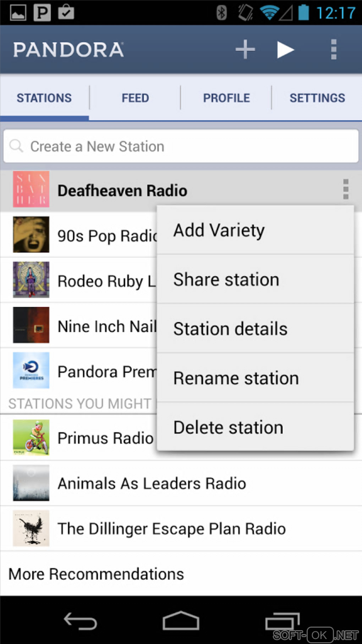
Task: Open the header overflow menu dots
Action: [333, 49]
